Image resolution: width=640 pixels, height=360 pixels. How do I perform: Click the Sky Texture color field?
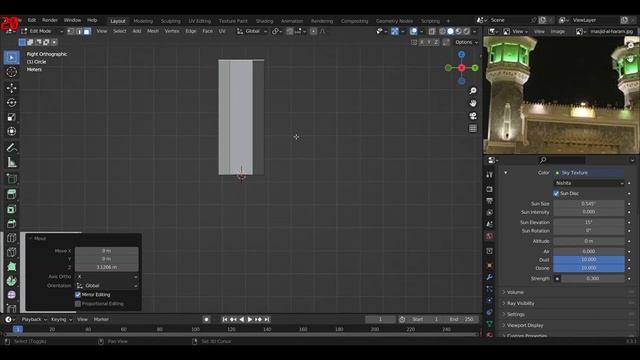[589, 173]
